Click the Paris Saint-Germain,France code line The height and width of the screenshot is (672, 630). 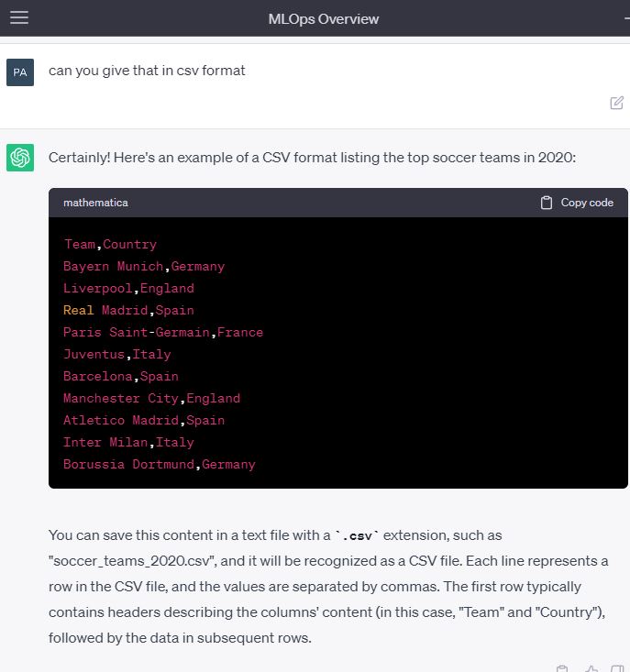(163, 332)
